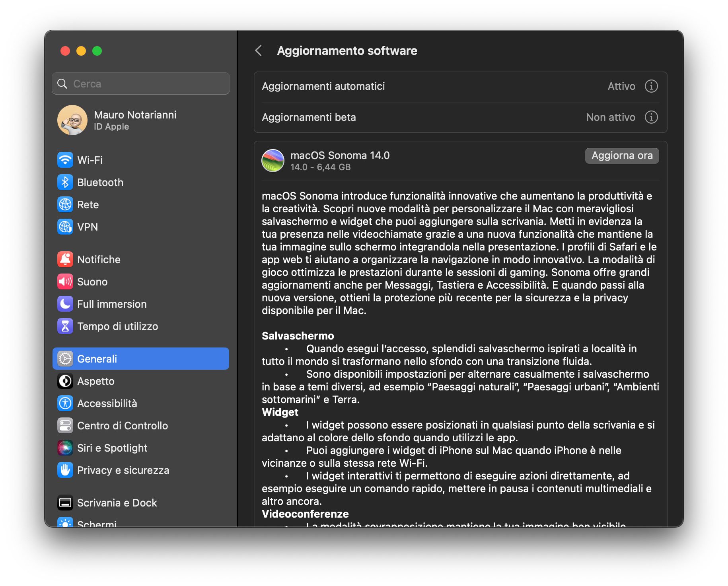Click the Salvaschermo section heading
This screenshot has height=586, width=728.
coord(298,336)
